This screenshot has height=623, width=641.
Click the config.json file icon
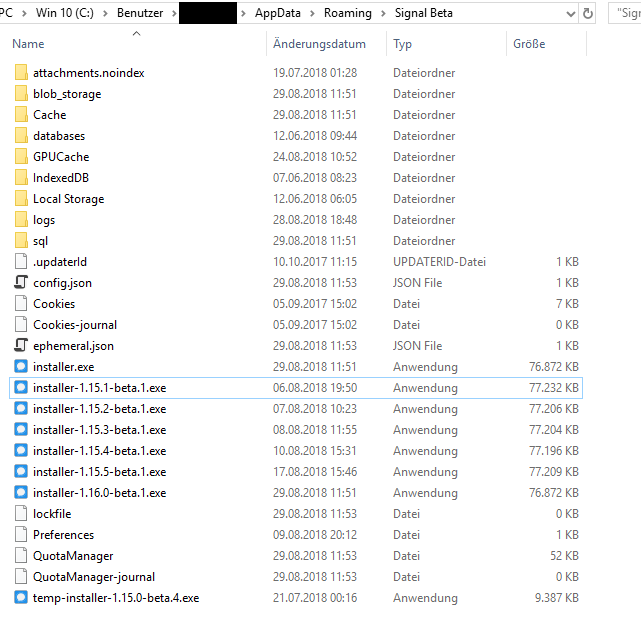tap(21, 282)
